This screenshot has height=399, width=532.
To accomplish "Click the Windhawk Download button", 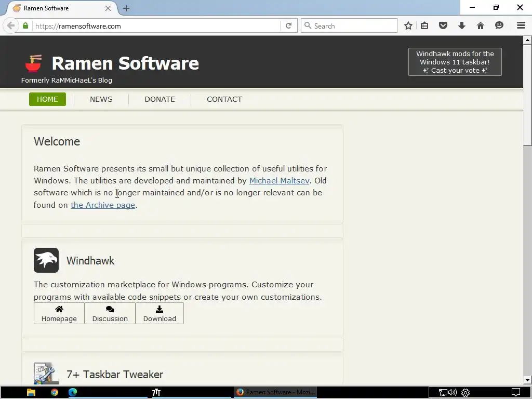I will click(x=159, y=313).
